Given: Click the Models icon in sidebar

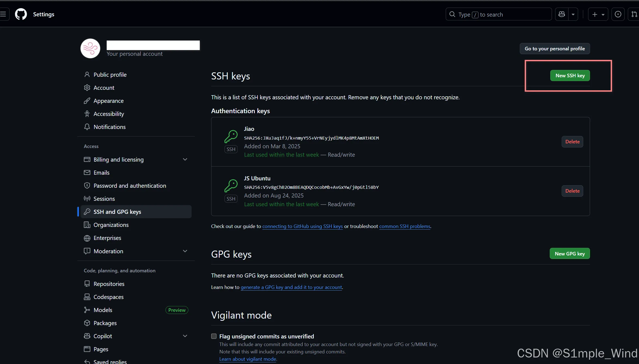Looking at the screenshot, I should [x=87, y=310].
